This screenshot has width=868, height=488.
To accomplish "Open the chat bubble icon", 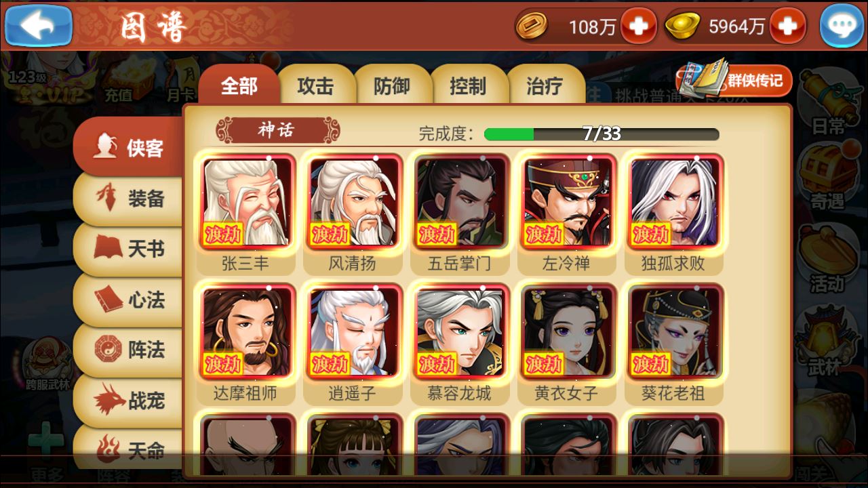I will (x=842, y=26).
